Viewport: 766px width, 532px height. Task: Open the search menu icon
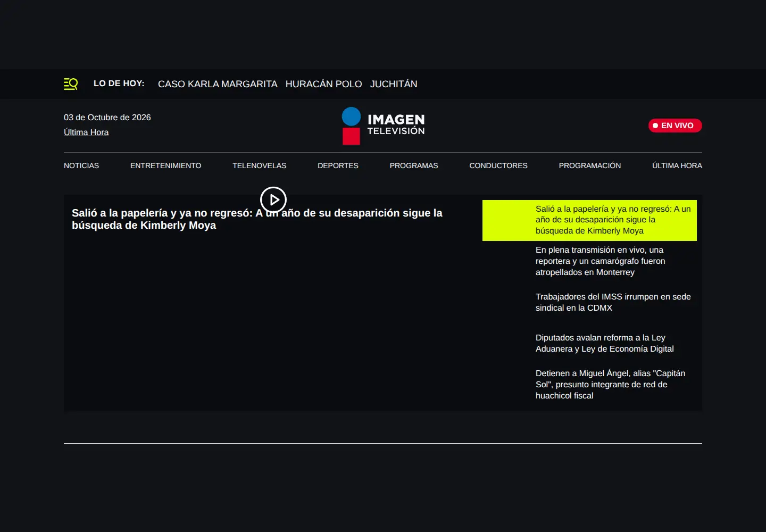71,84
